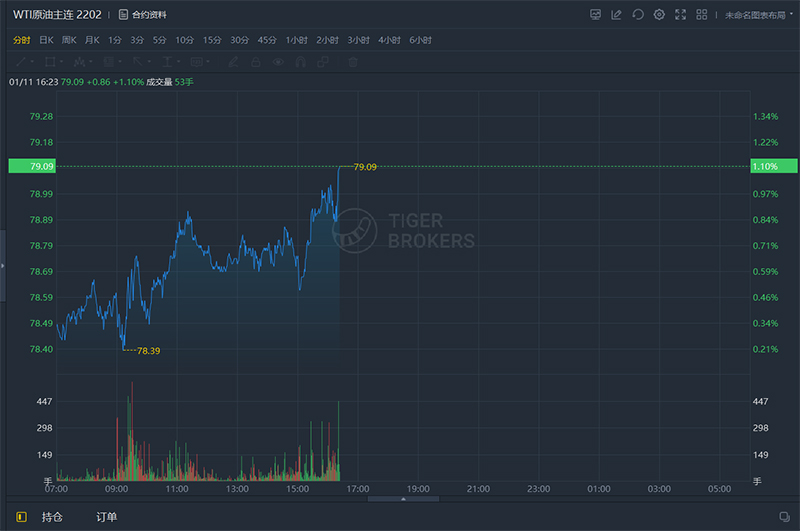800x531 pixels.
Task: Expand the Fibonacci tool options arrow
Action: (120, 62)
